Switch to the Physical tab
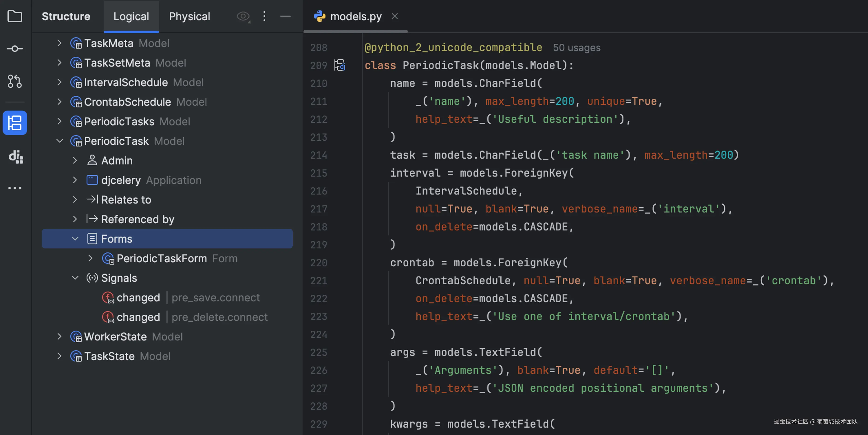Viewport: 868px width, 435px height. [189, 16]
